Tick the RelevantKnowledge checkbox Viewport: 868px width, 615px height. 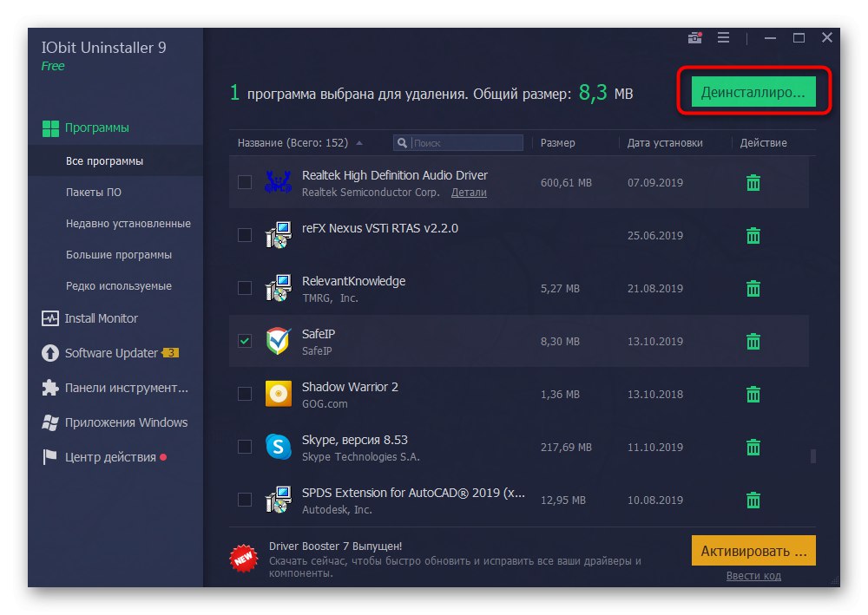point(244,288)
